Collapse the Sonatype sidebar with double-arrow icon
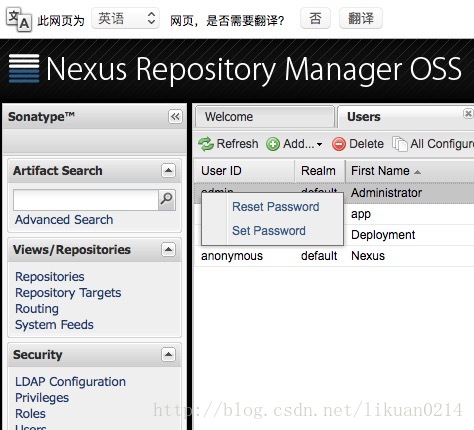474x430 pixels. pyautogui.click(x=175, y=117)
